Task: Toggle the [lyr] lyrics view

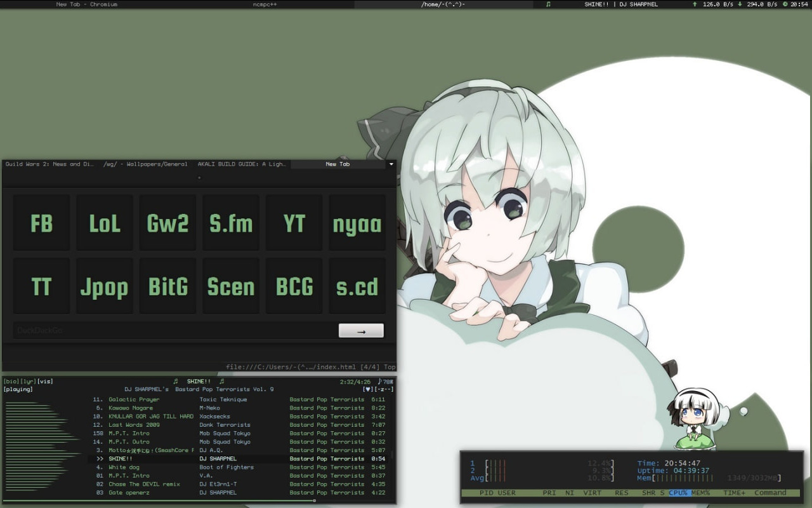Action: click(x=28, y=381)
